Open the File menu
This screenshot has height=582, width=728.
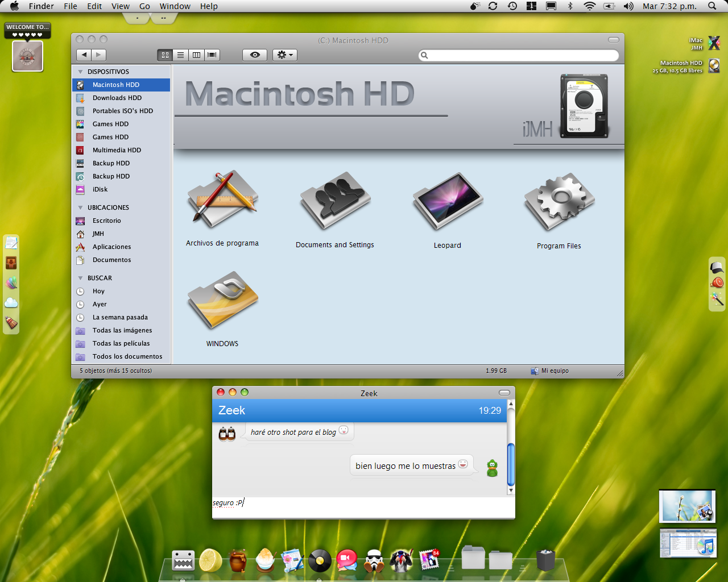(x=71, y=6)
